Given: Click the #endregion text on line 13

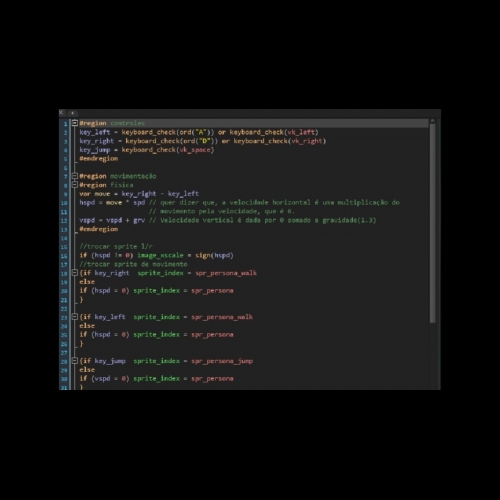Looking at the screenshot, I should pyautogui.click(x=99, y=229).
